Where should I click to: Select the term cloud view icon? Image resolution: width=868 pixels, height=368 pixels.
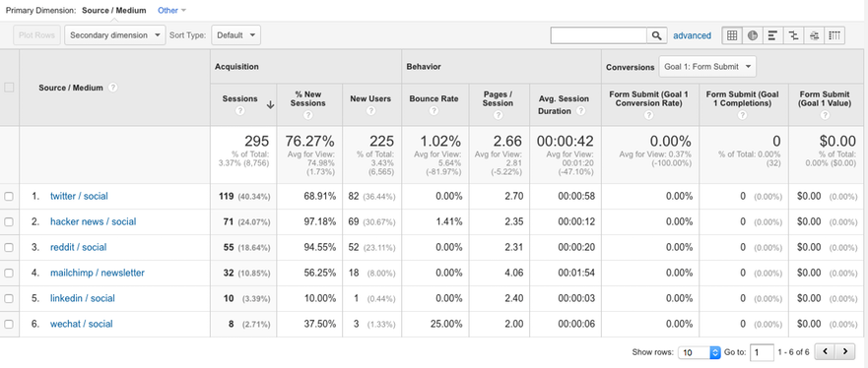click(814, 35)
